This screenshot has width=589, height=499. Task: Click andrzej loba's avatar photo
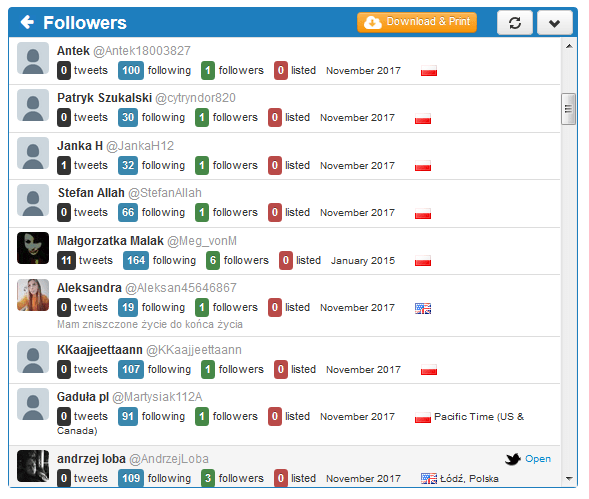tap(33, 466)
